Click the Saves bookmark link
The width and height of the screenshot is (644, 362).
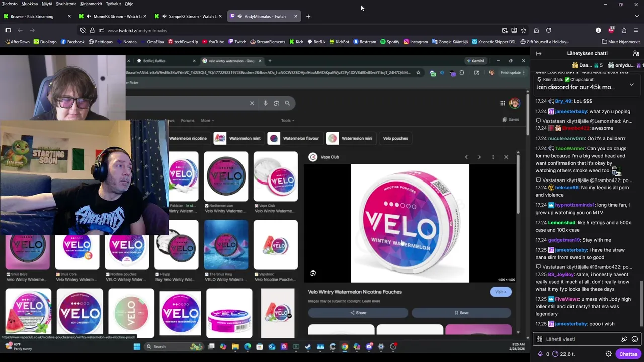point(511,120)
